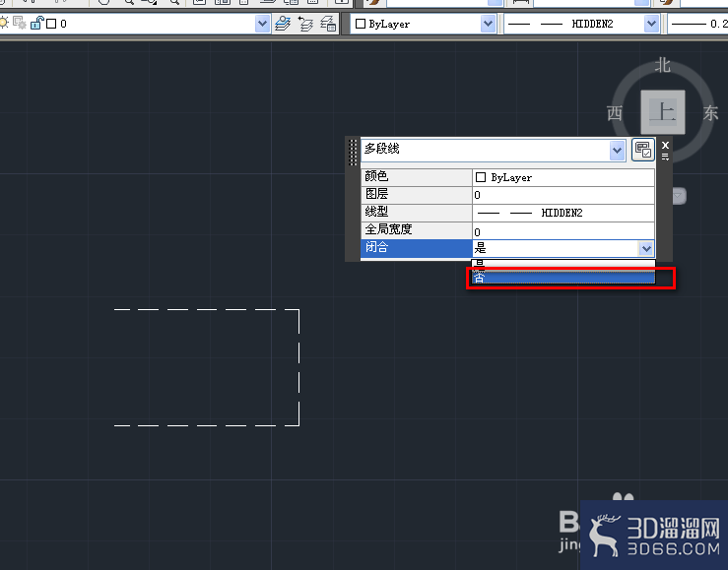Click the 线型 HIDDEN2 property value
728x570 pixels.
563,213
